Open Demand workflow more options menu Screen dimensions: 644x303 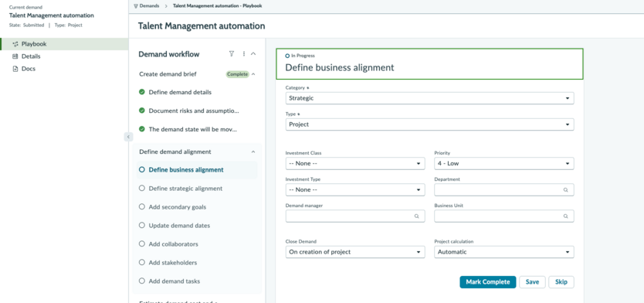pos(243,54)
